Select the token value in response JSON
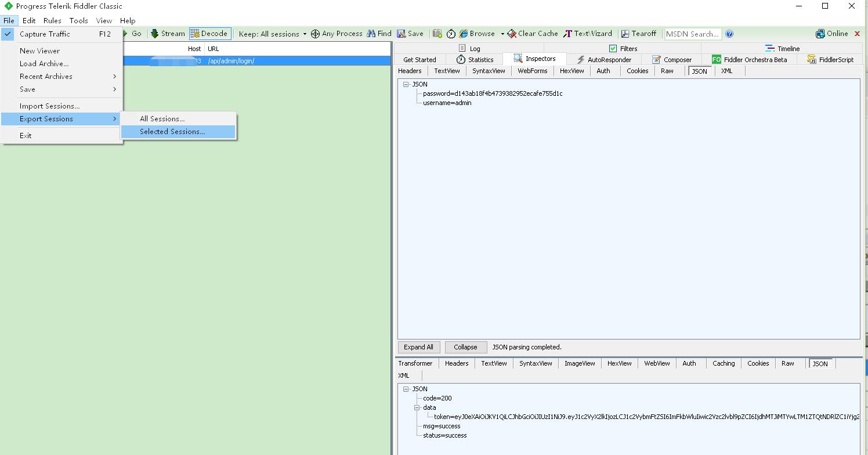The height and width of the screenshot is (455, 868). (x=647, y=417)
